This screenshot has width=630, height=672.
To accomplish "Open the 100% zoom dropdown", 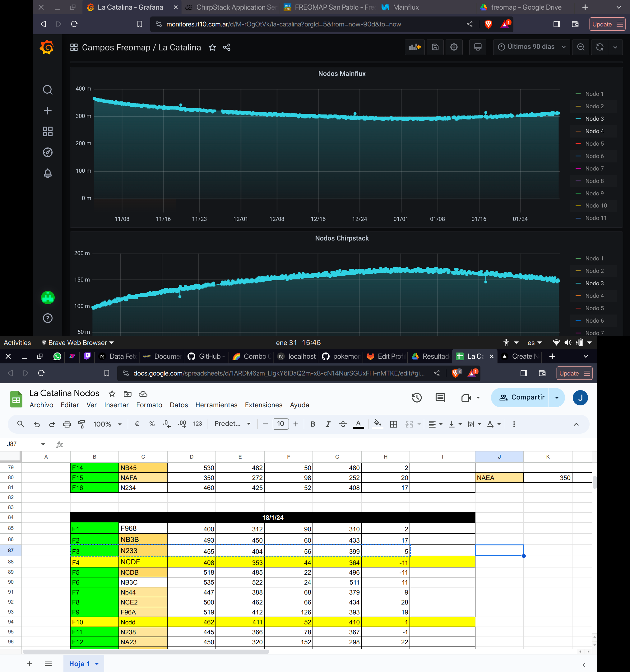I will coord(107,424).
